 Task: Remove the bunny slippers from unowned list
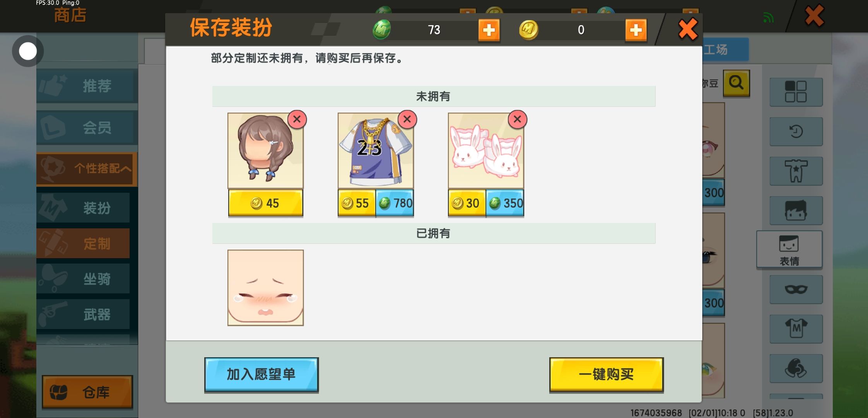517,119
